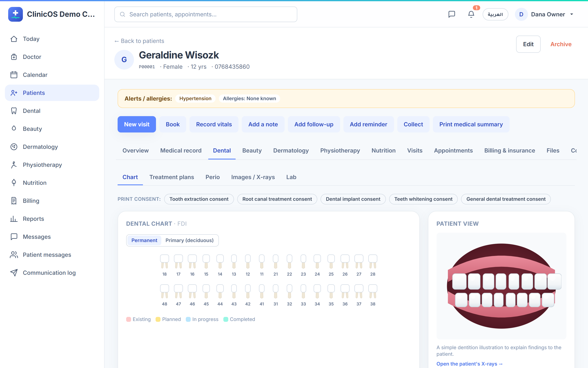Open the Communication log paper-plane icon
588x368 pixels.
coord(14,273)
